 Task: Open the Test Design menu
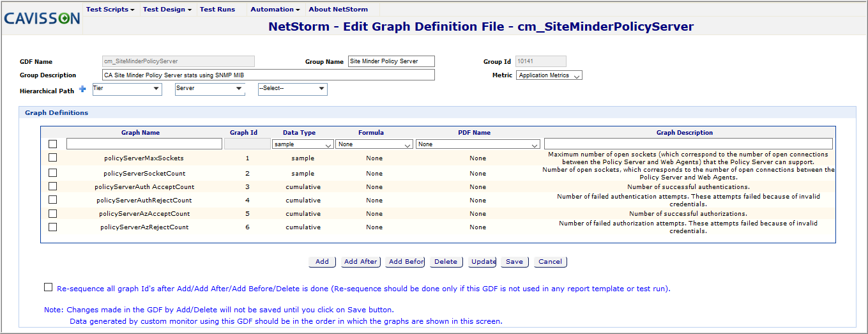pos(167,10)
